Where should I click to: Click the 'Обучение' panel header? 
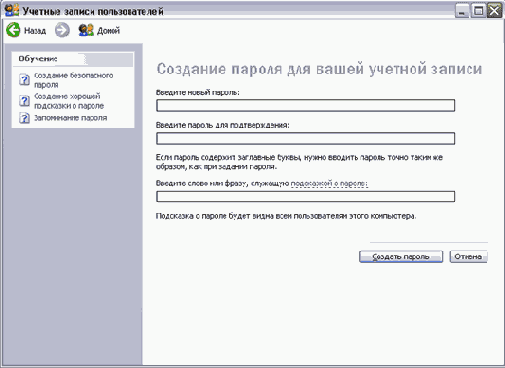pyautogui.click(x=73, y=59)
